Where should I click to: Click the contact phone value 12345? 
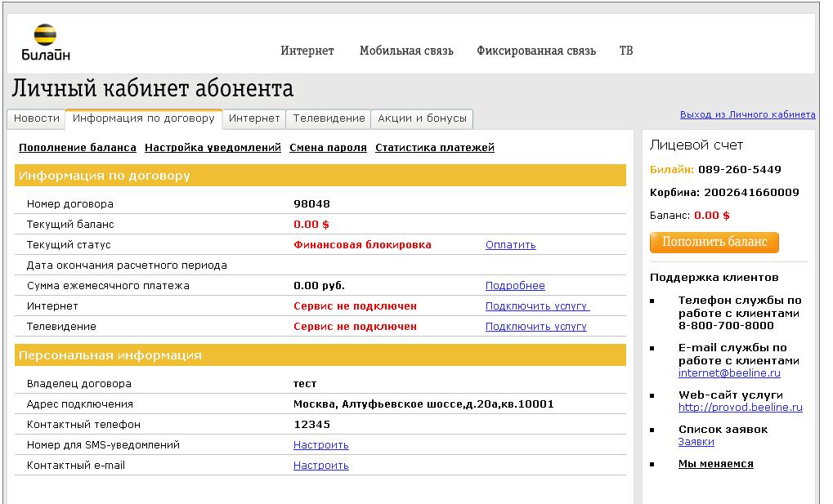point(311,425)
